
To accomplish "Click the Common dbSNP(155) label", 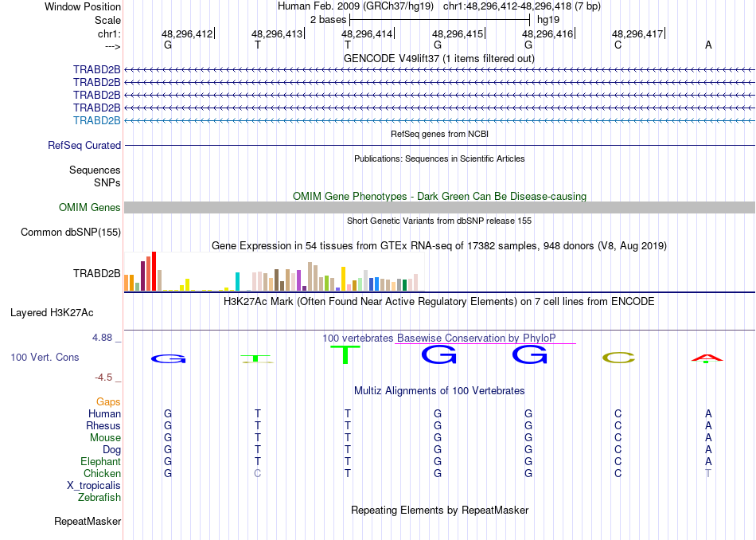I will click(71, 232).
